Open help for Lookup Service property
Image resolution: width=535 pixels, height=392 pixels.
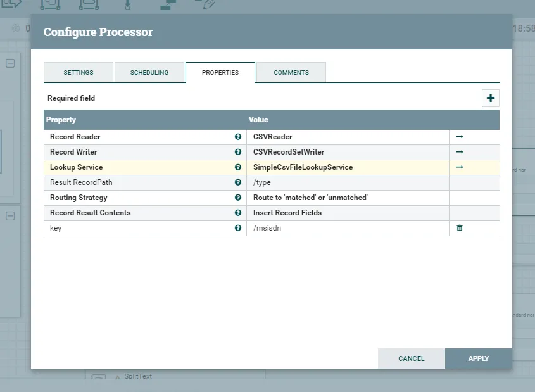point(238,167)
